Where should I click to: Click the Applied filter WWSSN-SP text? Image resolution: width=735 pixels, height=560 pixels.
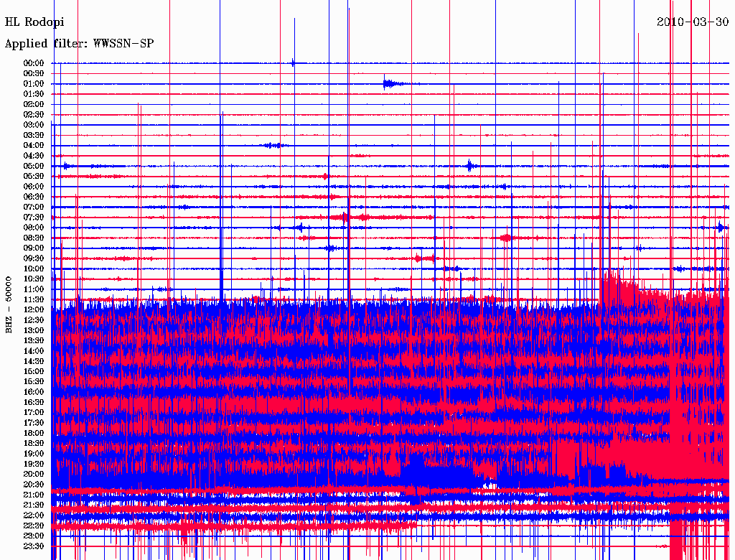click(79, 44)
